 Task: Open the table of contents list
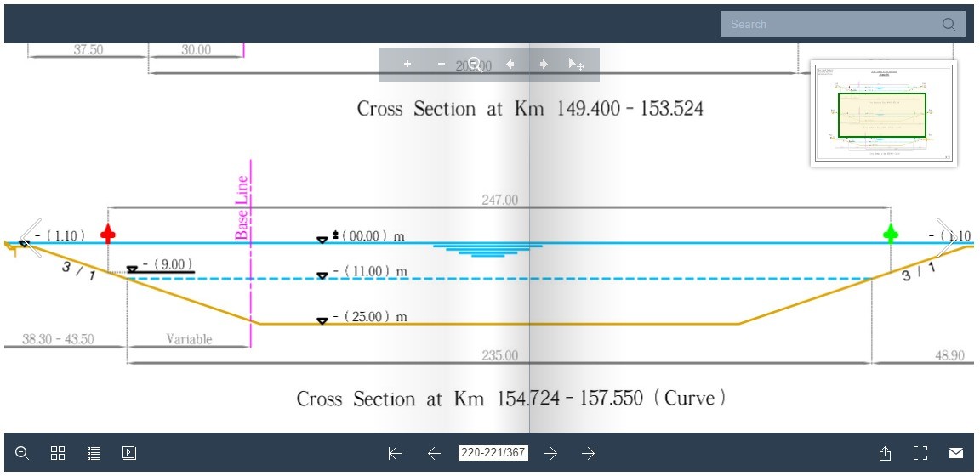pos(94,453)
